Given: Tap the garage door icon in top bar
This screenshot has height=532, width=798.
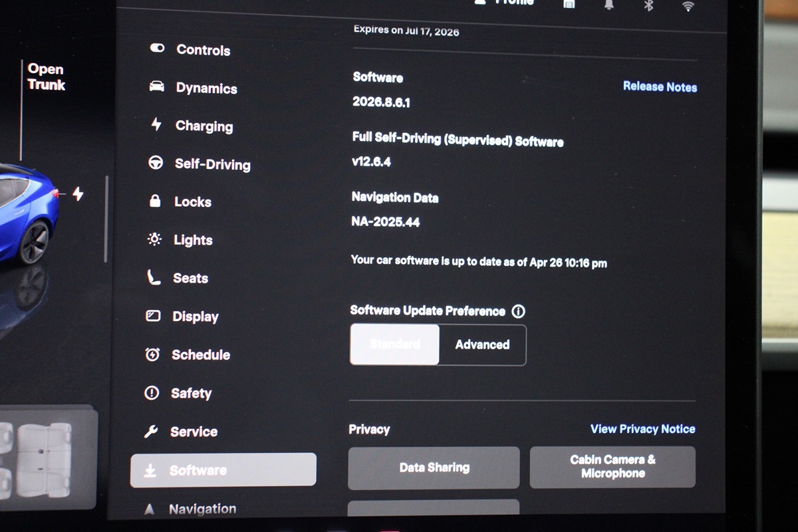Looking at the screenshot, I should pyautogui.click(x=569, y=4).
